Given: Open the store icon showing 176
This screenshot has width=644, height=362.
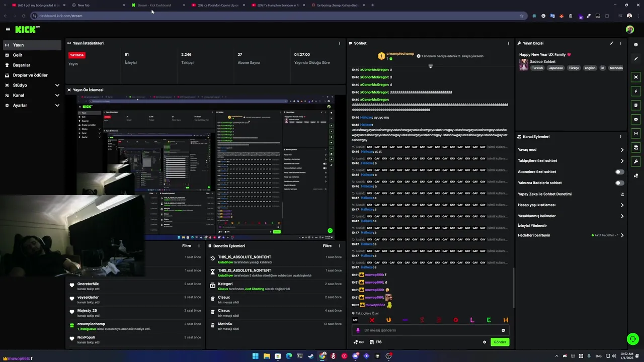Looking at the screenshot, I should (x=375, y=342).
